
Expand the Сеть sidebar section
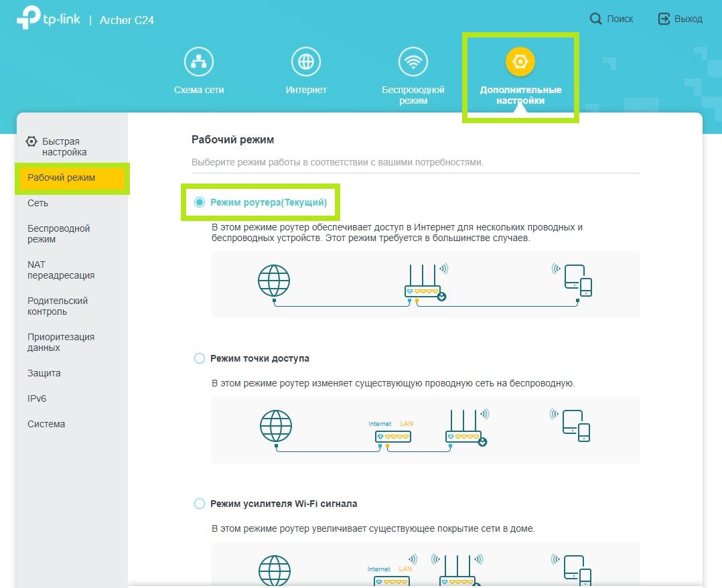[x=38, y=203]
